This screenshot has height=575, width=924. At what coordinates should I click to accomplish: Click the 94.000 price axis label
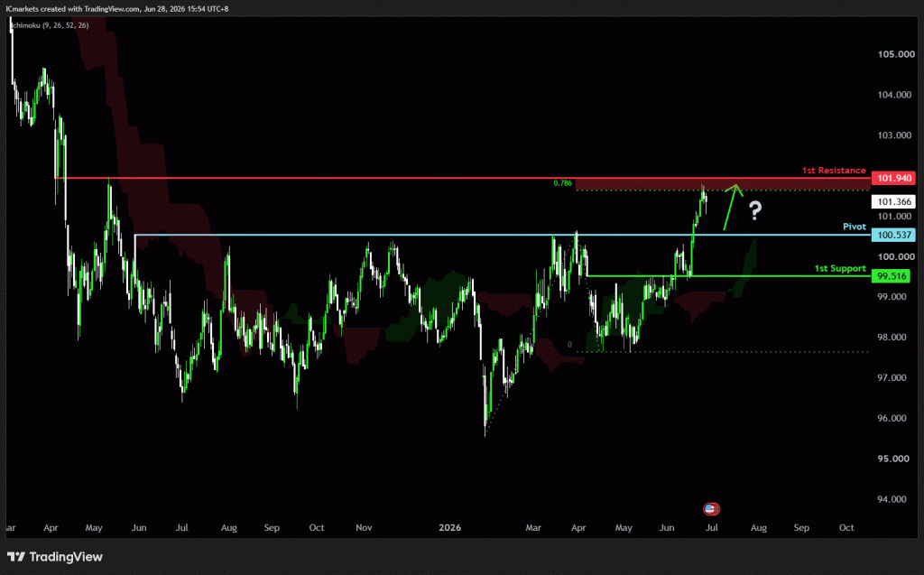pos(892,499)
